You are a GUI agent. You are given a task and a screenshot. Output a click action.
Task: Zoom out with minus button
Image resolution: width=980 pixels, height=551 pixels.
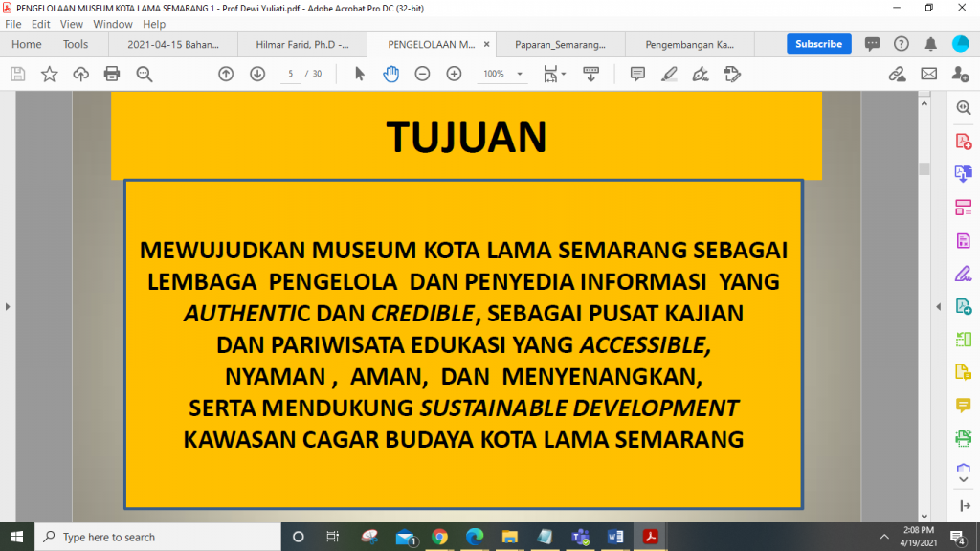(x=422, y=74)
